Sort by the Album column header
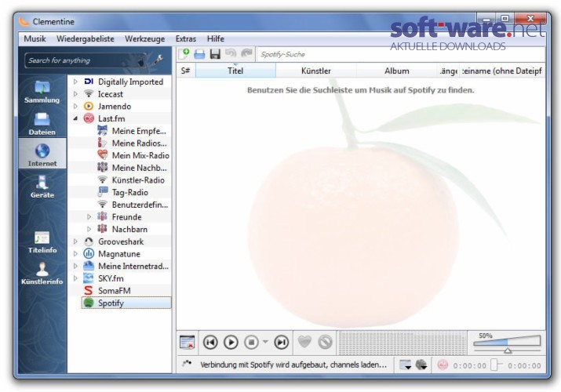Screen dimensions: 561x392 pos(397,71)
